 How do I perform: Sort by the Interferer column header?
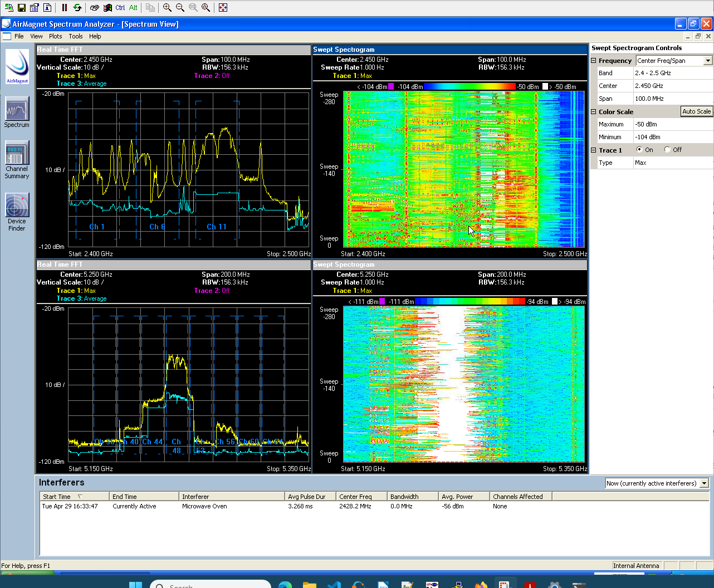(x=232, y=497)
